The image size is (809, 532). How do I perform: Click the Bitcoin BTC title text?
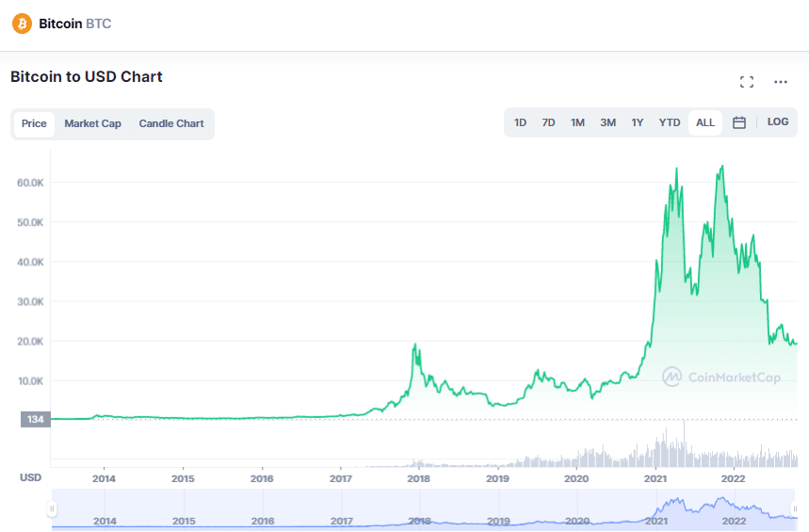(x=74, y=24)
